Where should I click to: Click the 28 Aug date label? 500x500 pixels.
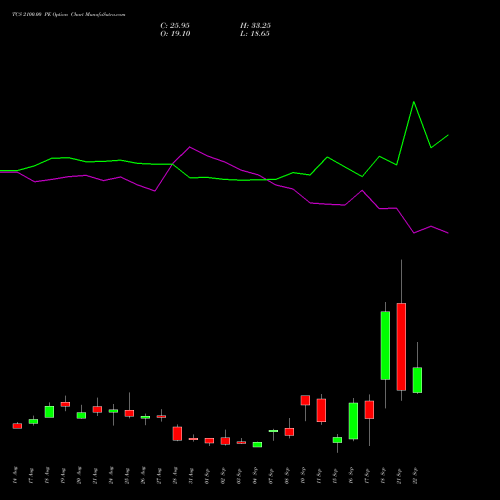point(175,475)
